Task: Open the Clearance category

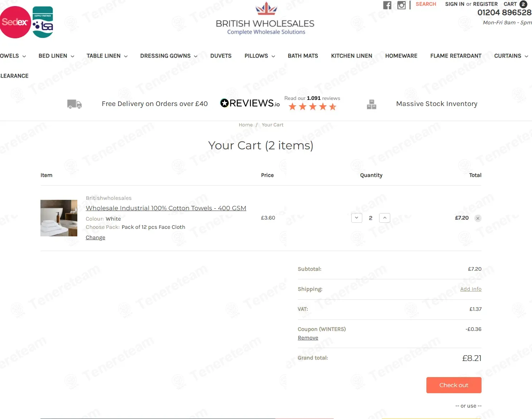Action: 14,76
